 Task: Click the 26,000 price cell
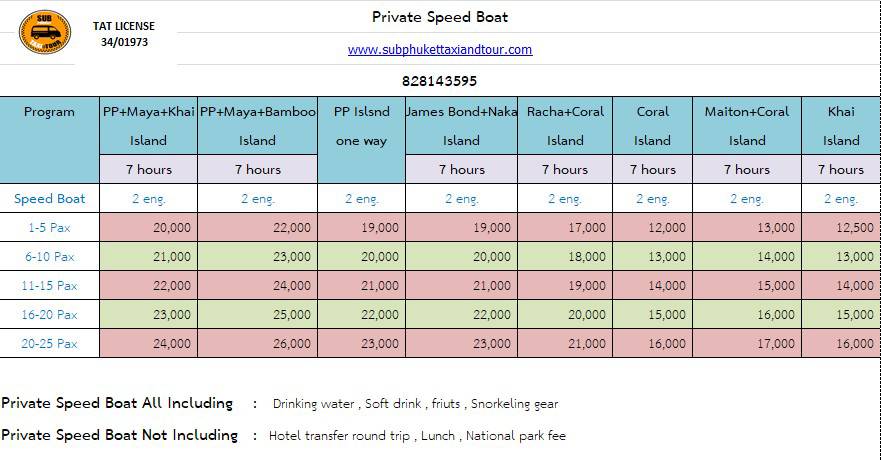257,343
